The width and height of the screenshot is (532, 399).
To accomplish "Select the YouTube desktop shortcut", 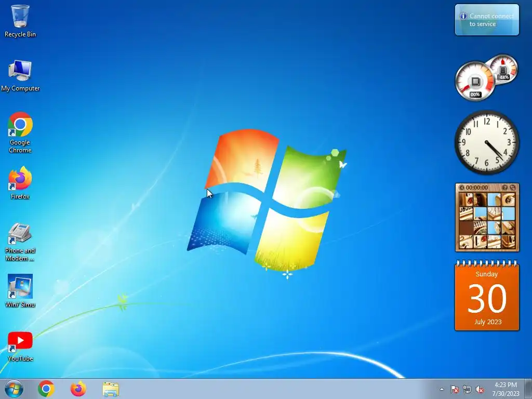I will point(20,347).
